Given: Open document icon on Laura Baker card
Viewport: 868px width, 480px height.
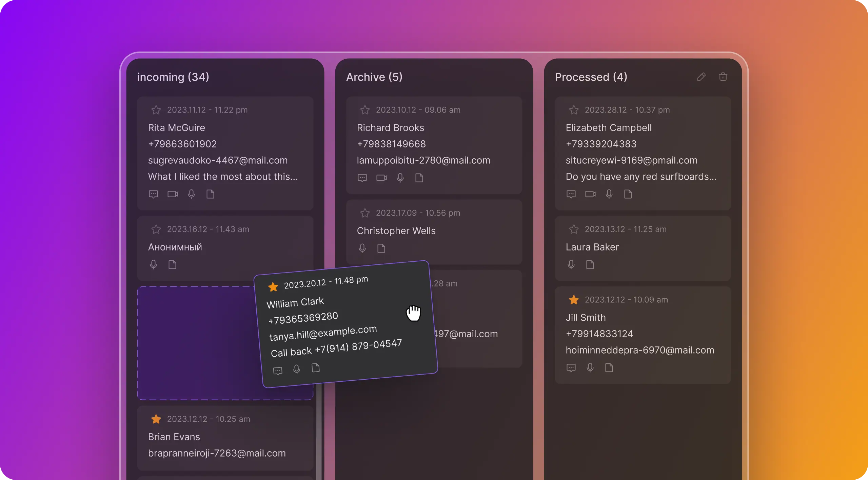Looking at the screenshot, I should tap(590, 264).
